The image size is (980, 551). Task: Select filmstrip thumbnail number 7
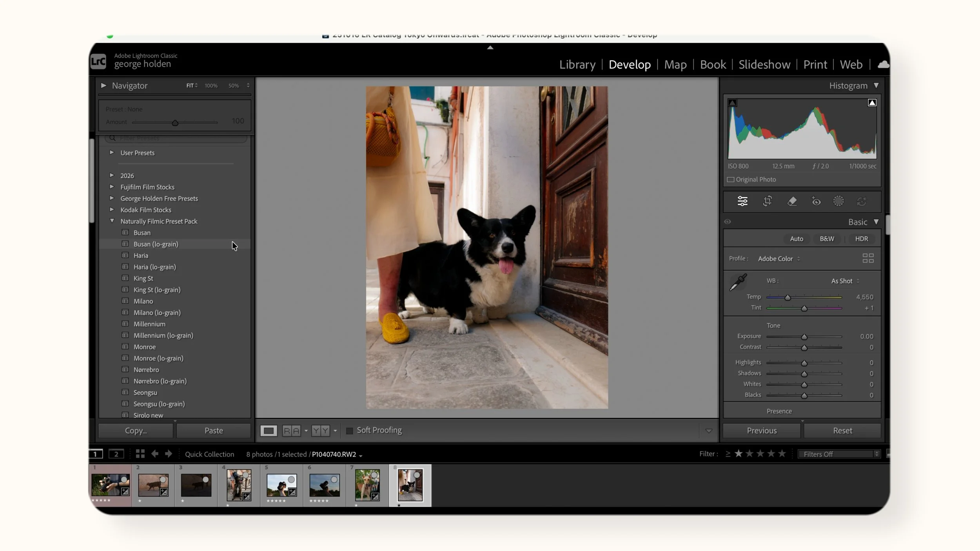coord(367,486)
